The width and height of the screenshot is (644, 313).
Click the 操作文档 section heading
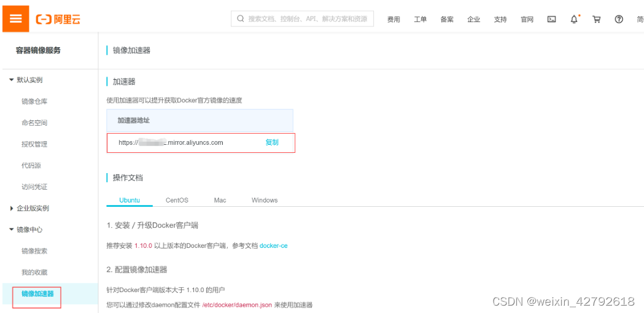point(128,178)
